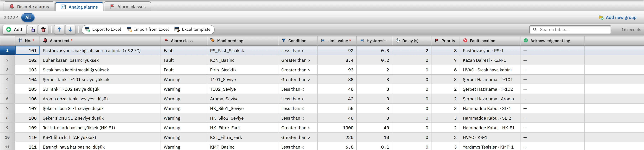Screen dimensions: 644x150
Task: Click the Monitored tag column icon
Action: [x=213, y=40]
